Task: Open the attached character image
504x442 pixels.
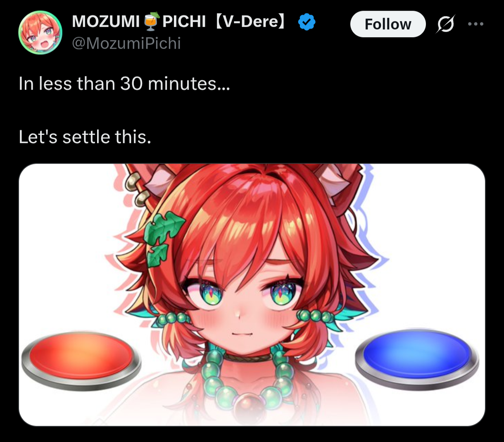Action: tap(252, 295)
